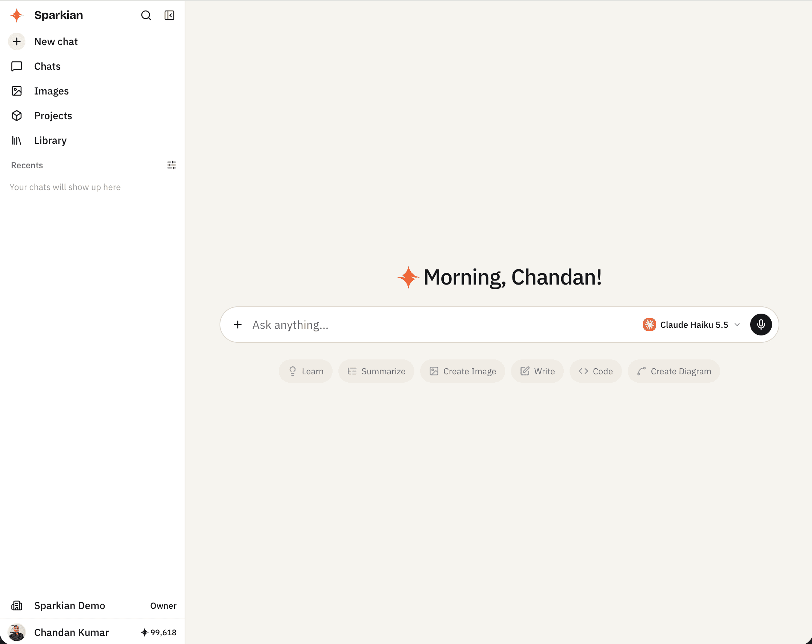Open the Claude Haiku 5.5 model dropdown

point(691,325)
